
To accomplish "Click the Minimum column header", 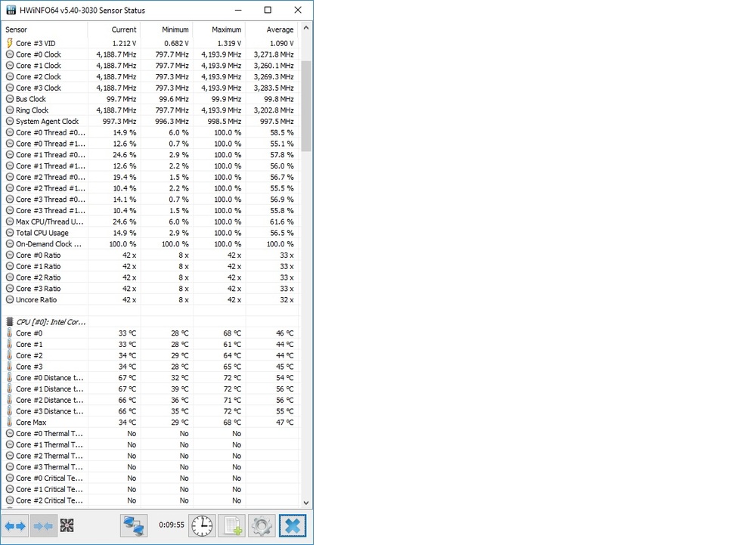I will point(166,29).
